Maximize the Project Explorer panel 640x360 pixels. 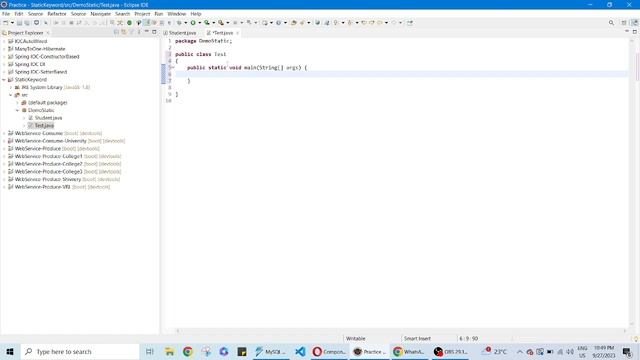pyautogui.click(x=154, y=32)
